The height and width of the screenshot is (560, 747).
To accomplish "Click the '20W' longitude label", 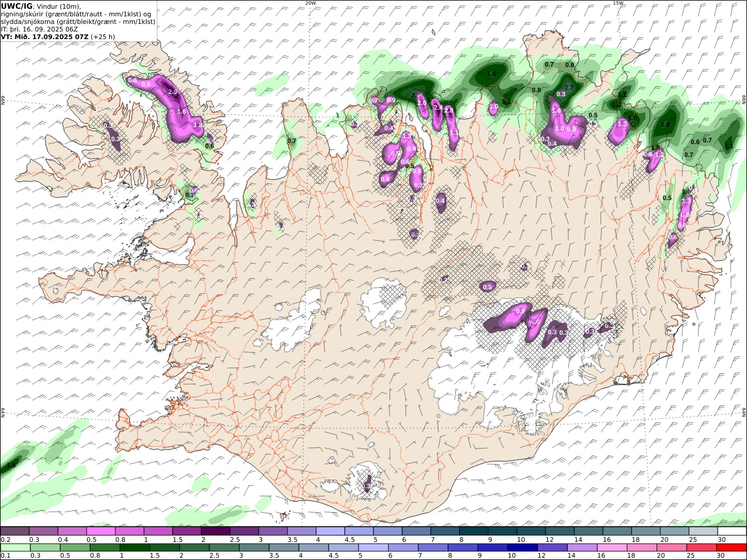I will (310, 3).
